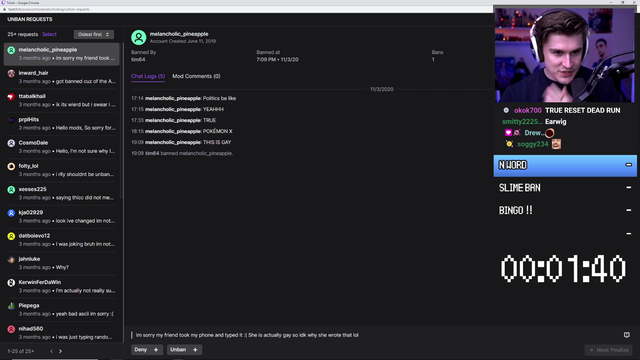Open prplHits unban request
Screen dimensions: 640x360
coord(62,124)
